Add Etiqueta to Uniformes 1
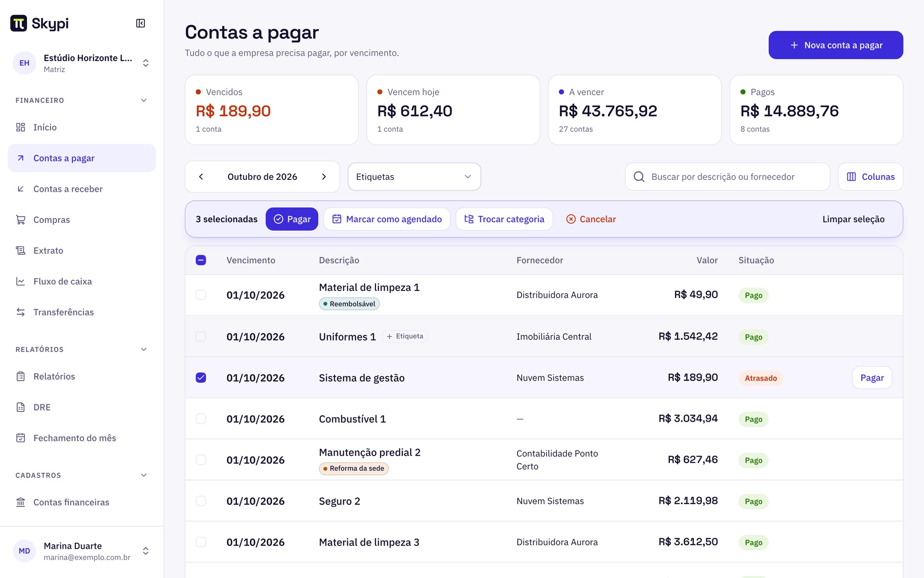This screenshot has width=924, height=578. point(405,336)
